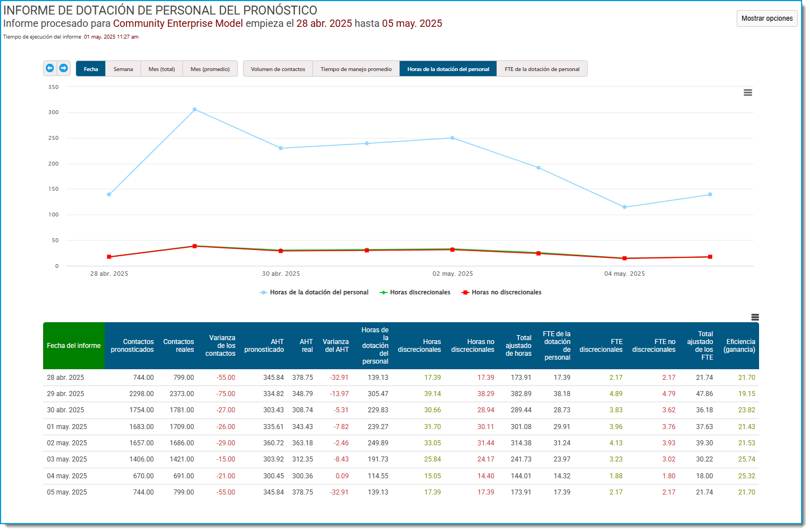Select the Fecha view tab

pyautogui.click(x=91, y=69)
